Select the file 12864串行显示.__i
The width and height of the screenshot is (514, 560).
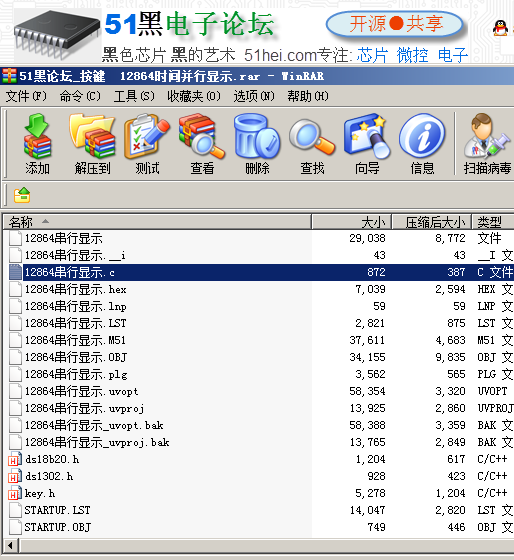(x=75, y=255)
